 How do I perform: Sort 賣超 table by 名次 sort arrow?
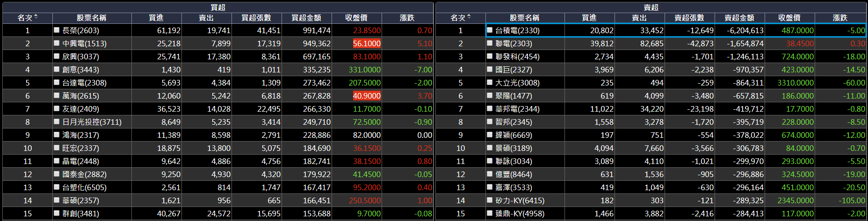point(469,17)
